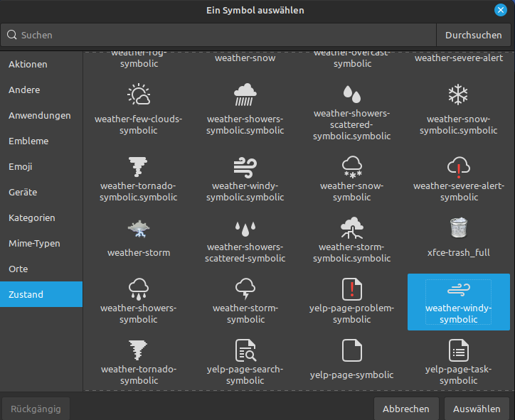Focus the Suchen search field
The width and height of the screenshot is (515, 420).
pyautogui.click(x=221, y=35)
